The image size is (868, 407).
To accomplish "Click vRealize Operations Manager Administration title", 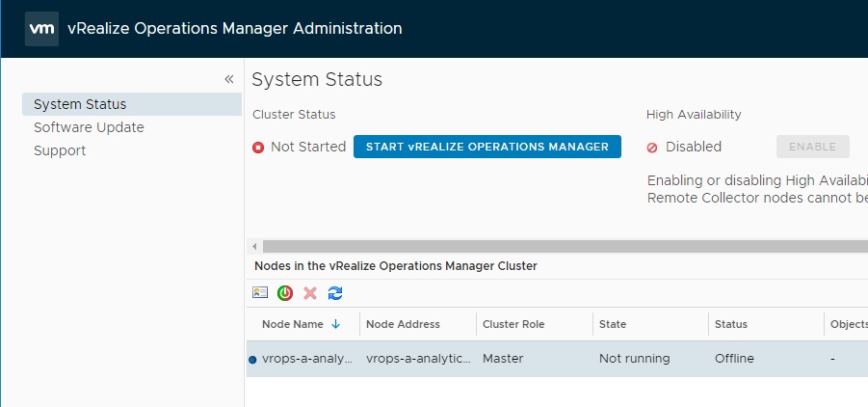I will [x=235, y=28].
